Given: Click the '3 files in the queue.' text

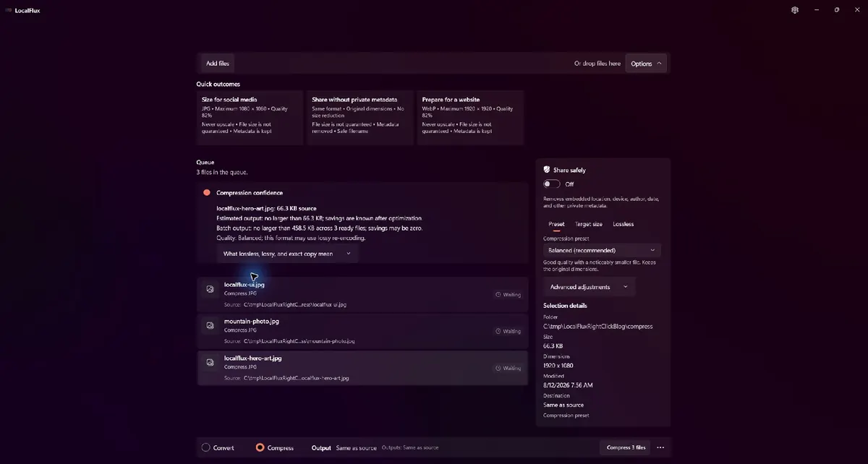Looking at the screenshot, I should [222, 172].
